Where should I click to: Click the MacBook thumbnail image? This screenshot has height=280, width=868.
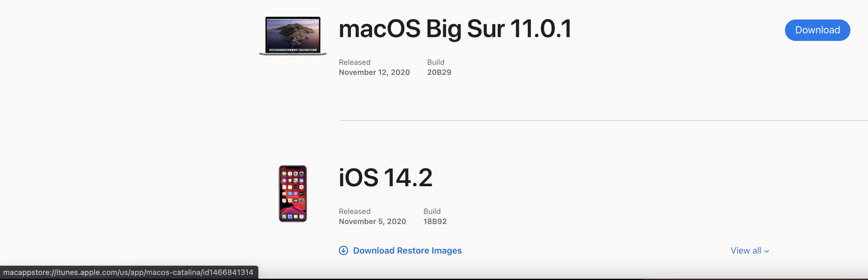(293, 36)
